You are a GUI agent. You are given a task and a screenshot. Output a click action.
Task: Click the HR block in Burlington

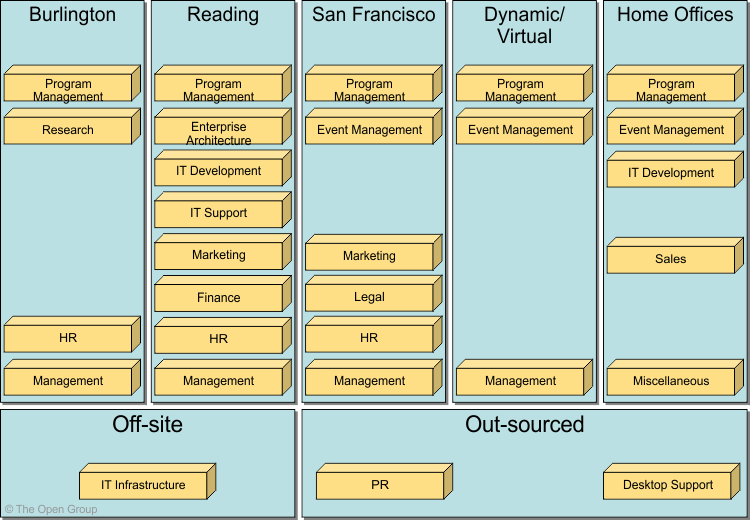click(x=72, y=334)
